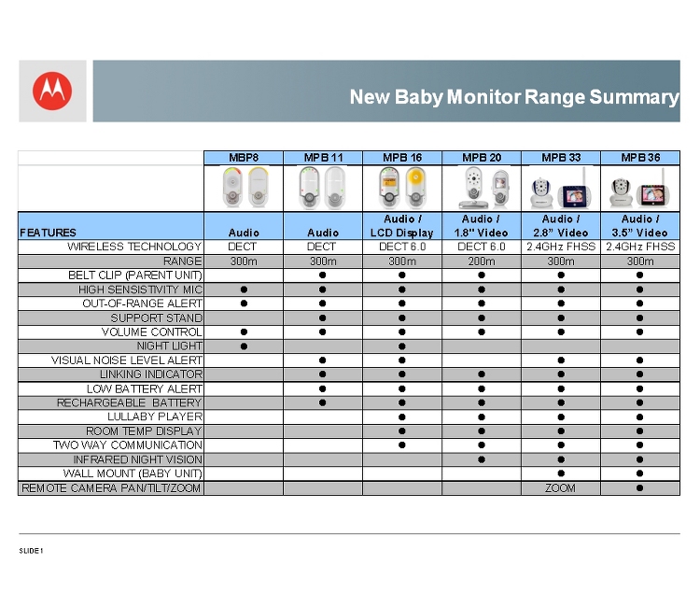Click the DECT 6.0 cell under MPB 16
This screenshot has width=700, height=607.
pos(402,247)
